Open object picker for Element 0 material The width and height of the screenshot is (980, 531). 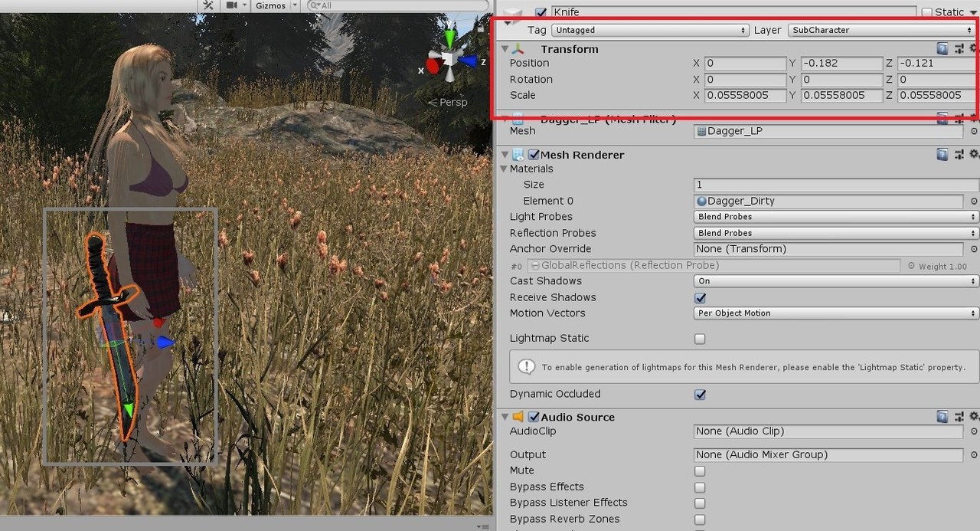(x=974, y=202)
